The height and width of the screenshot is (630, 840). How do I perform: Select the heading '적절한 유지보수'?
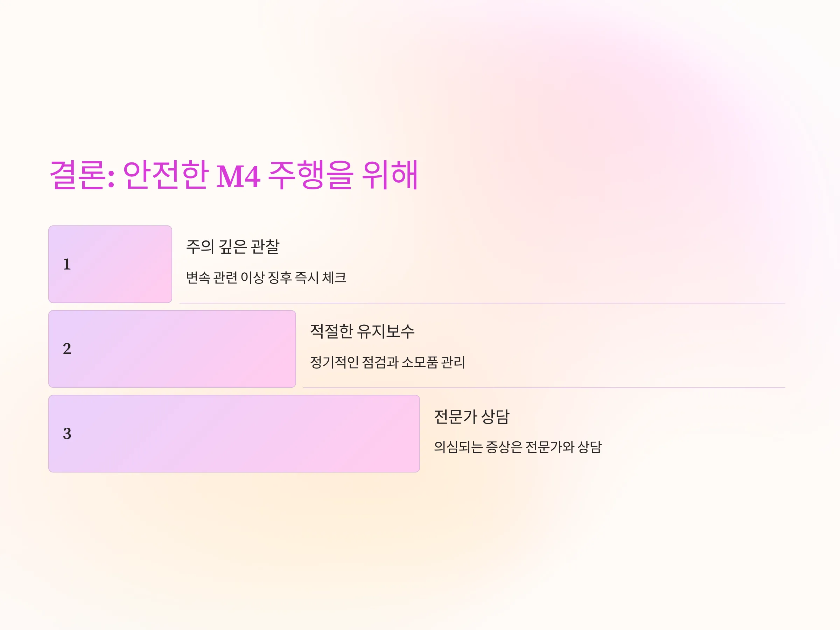tap(362, 331)
